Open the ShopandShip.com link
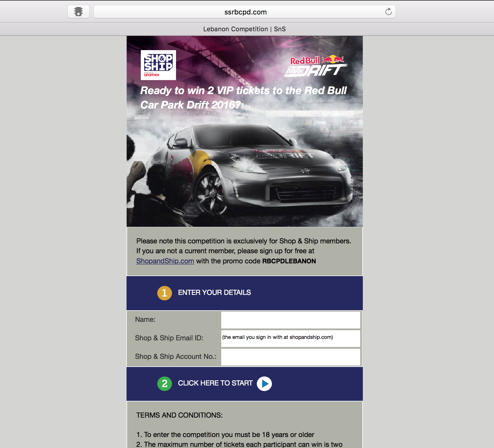 coord(165,261)
